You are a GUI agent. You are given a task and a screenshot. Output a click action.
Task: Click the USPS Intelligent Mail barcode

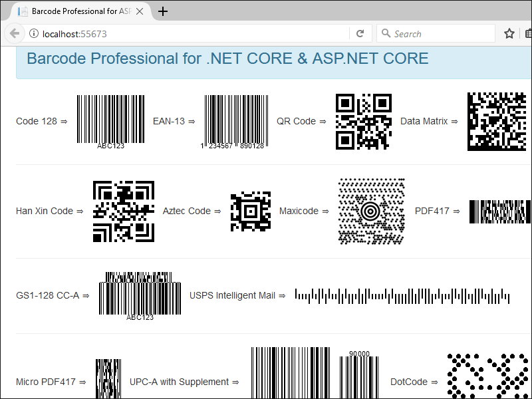pyautogui.click(x=402, y=296)
